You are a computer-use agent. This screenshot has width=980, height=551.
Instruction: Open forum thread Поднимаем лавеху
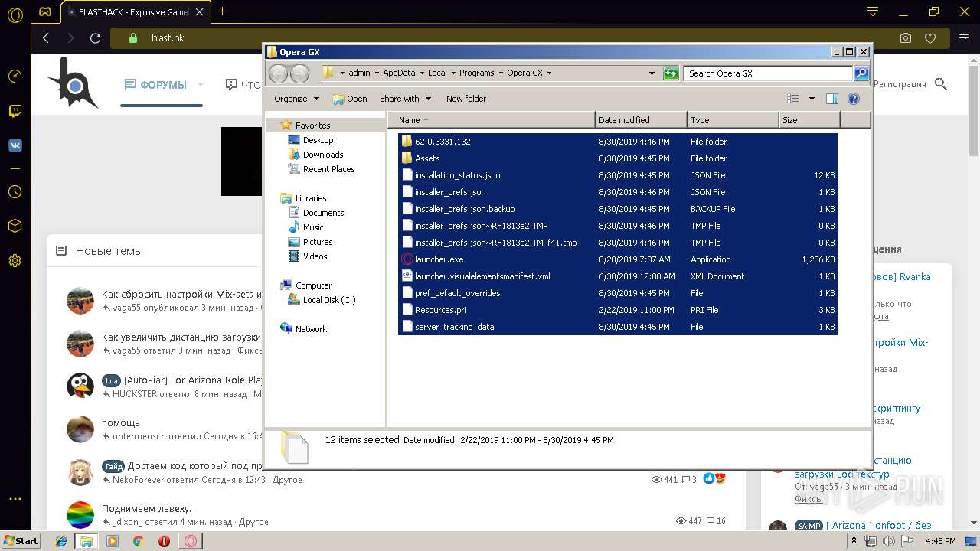click(146, 509)
